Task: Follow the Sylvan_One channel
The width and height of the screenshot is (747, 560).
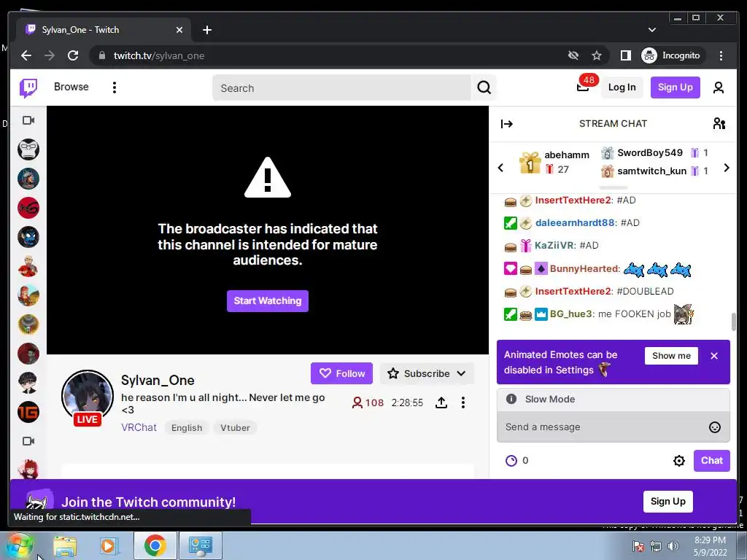Action: click(341, 373)
